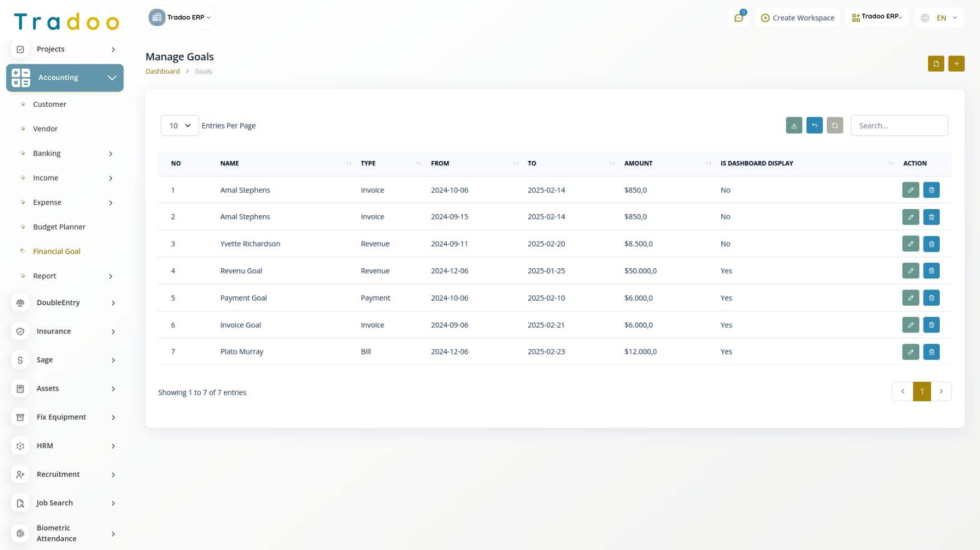
Task: Click the Sage icon in sidebar
Action: (x=20, y=360)
